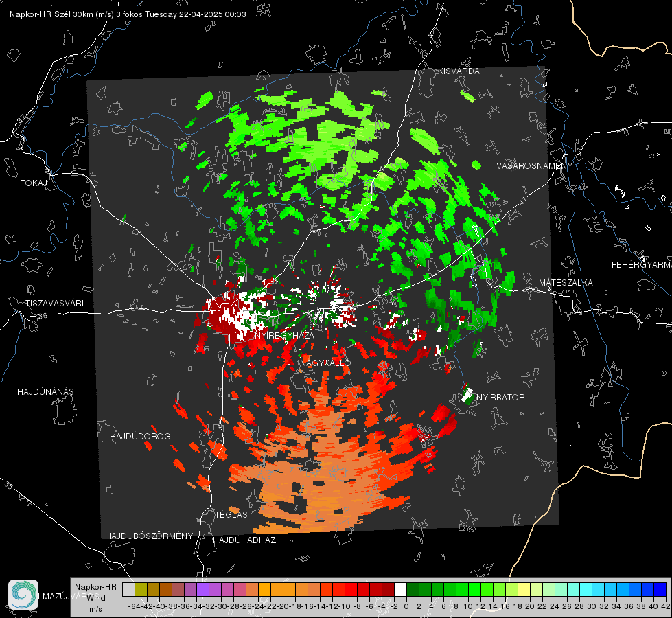672x618 pixels.
Task: Click road number 36 near Tiszavasvári
Action: 43,316
